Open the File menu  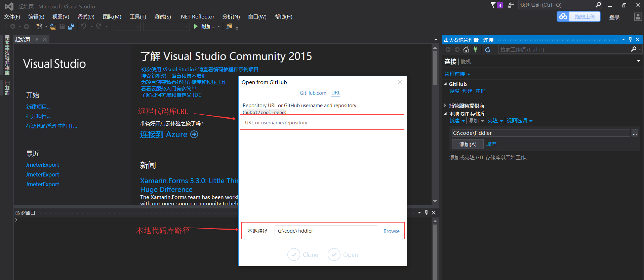[x=12, y=16]
